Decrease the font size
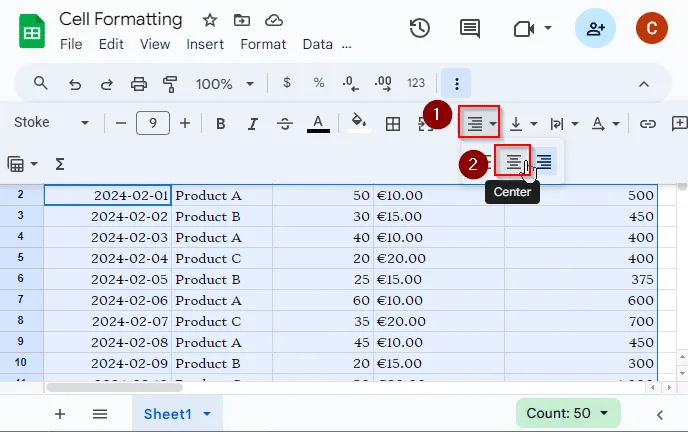Screen dimensions: 688x432 click(x=121, y=124)
